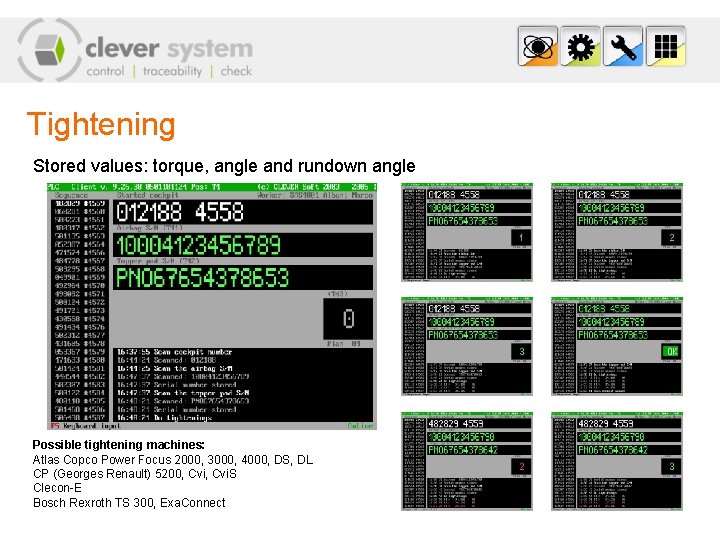Click 'traceability' in the logo tagline
The height and width of the screenshot is (540, 720).
(x=172, y=71)
